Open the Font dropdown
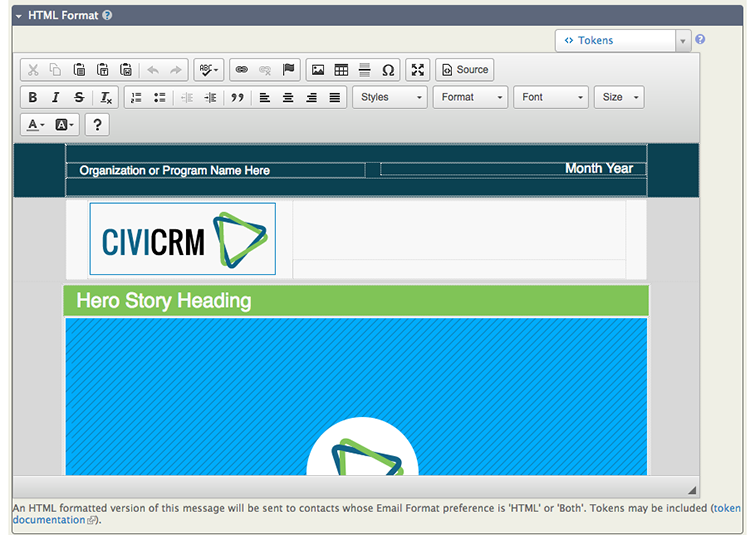 coord(551,98)
